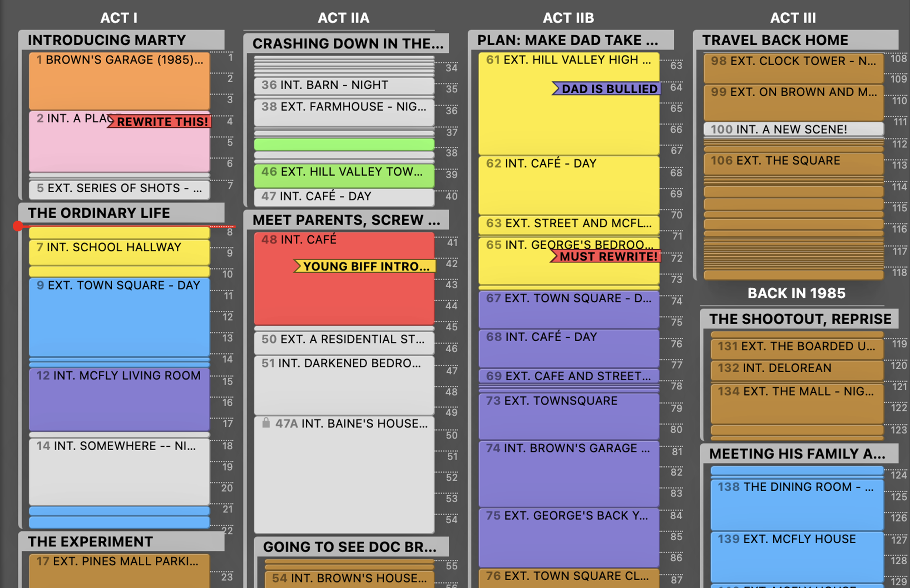Screen dimensions: 910x588
Task: Click THE ORDINARY LIFE section header
Action: coord(99,213)
